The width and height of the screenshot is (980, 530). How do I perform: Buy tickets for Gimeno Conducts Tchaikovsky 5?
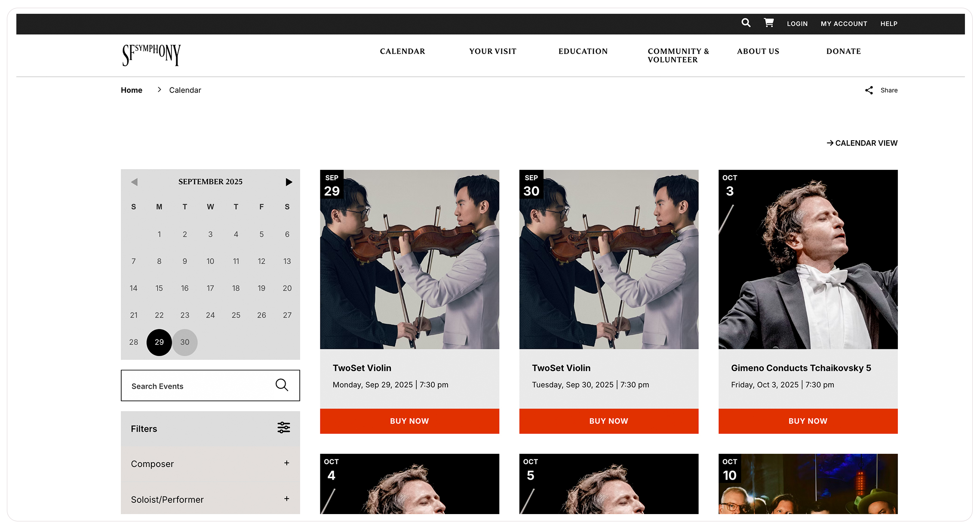(808, 421)
